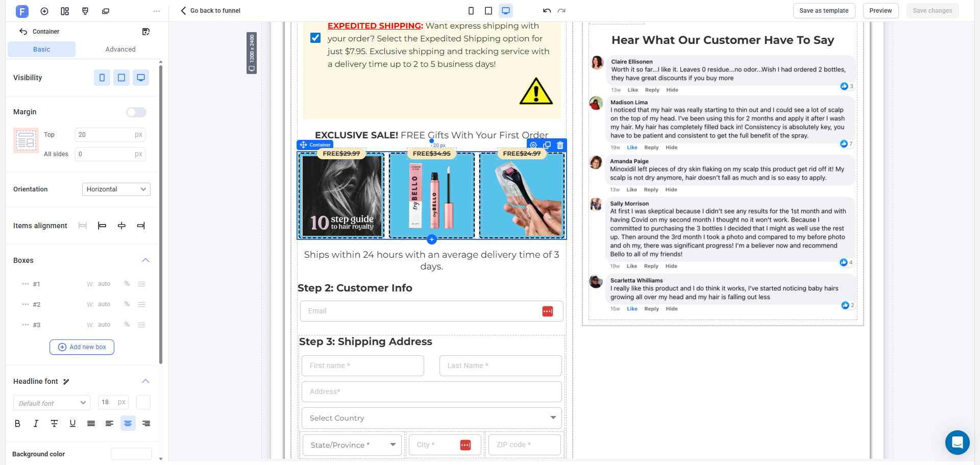This screenshot has height=465, width=980.
Task: Toggle tablet visibility for container
Action: pos(121,78)
